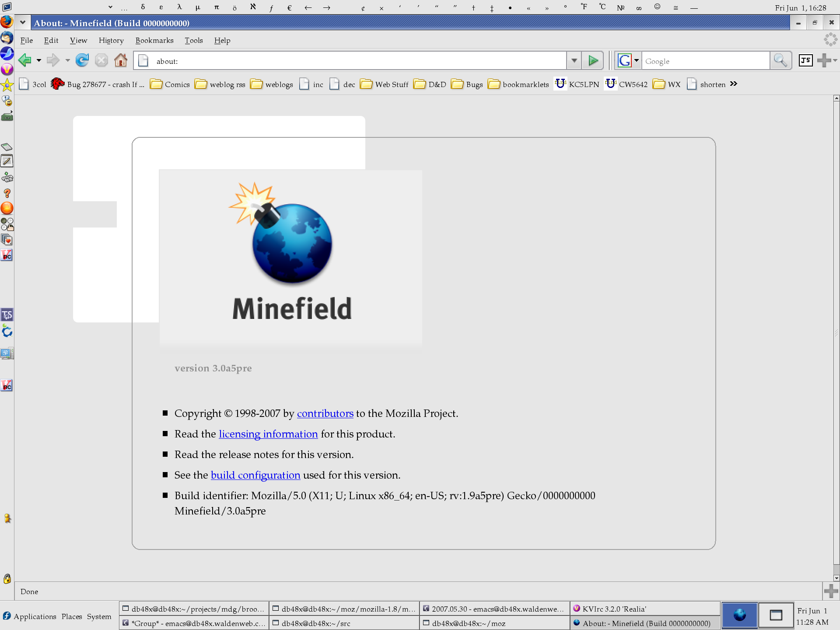
Task: Click the yellow star launcher icon
Action: click(7, 85)
